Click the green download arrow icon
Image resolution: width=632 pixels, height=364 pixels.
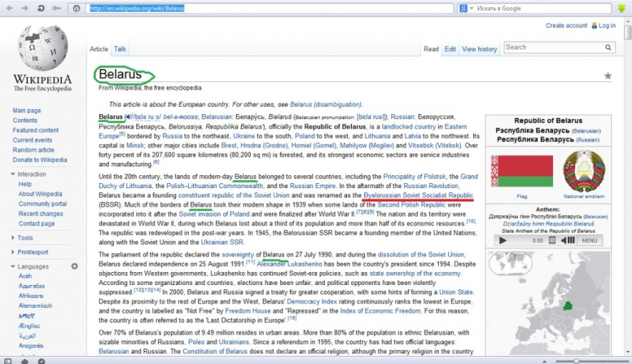click(x=622, y=8)
